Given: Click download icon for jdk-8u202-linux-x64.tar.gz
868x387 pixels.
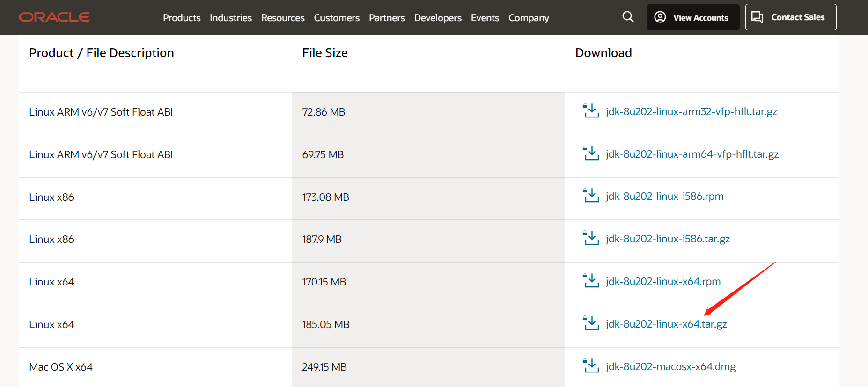Looking at the screenshot, I should coord(591,323).
